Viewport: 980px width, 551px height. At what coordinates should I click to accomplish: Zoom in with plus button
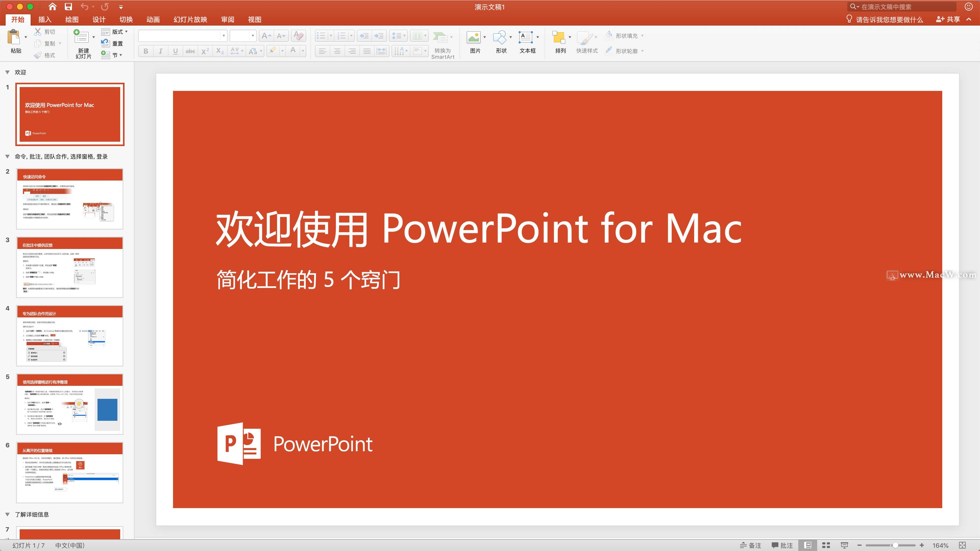click(922, 545)
